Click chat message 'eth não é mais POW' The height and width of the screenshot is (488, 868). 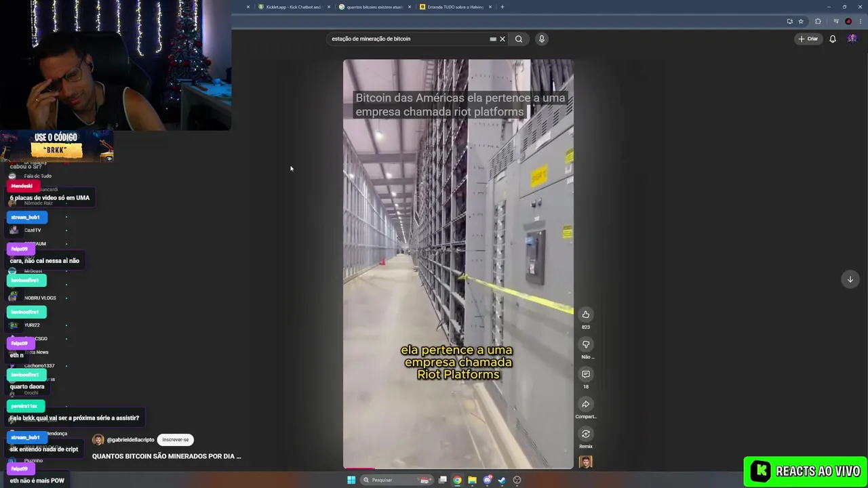tap(37, 481)
